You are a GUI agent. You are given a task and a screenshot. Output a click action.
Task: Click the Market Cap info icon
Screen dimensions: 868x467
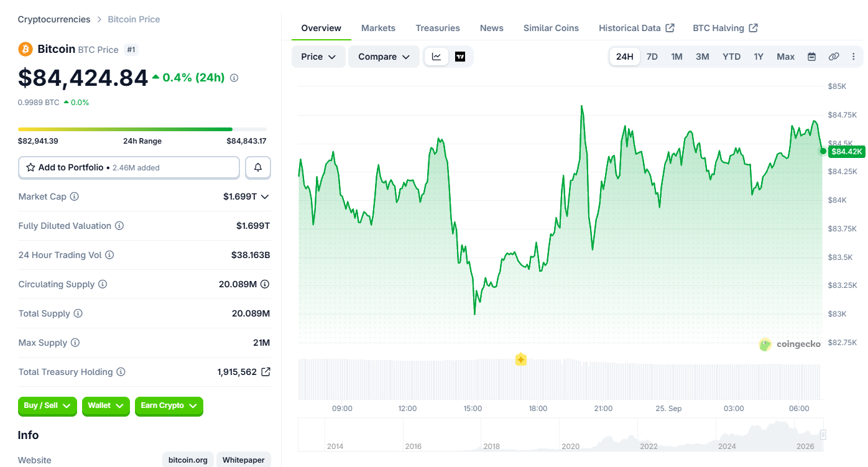click(x=74, y=197)
